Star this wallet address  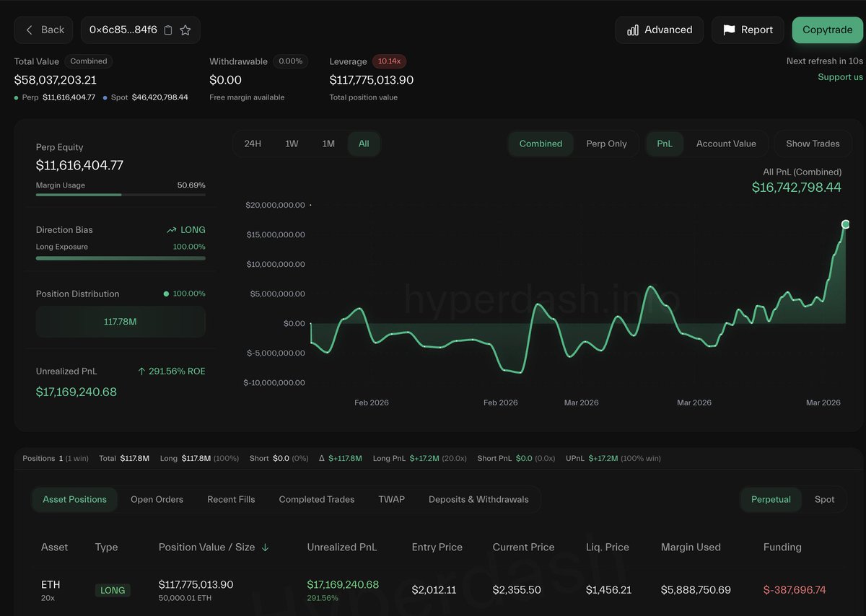[x=185, y=30]
